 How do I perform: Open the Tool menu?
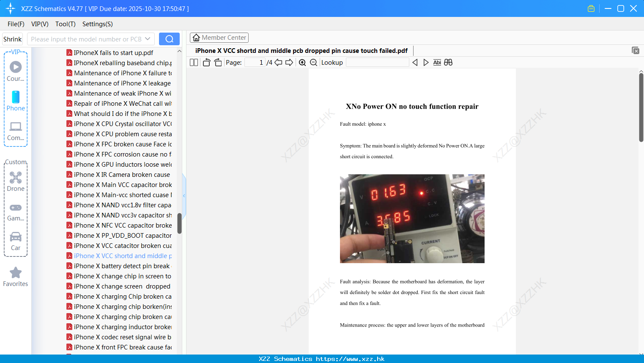point(65,24)
